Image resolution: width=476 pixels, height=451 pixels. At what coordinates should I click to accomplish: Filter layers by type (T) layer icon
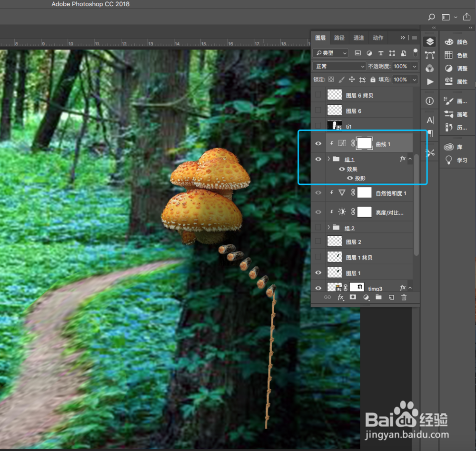pos(381,53)
